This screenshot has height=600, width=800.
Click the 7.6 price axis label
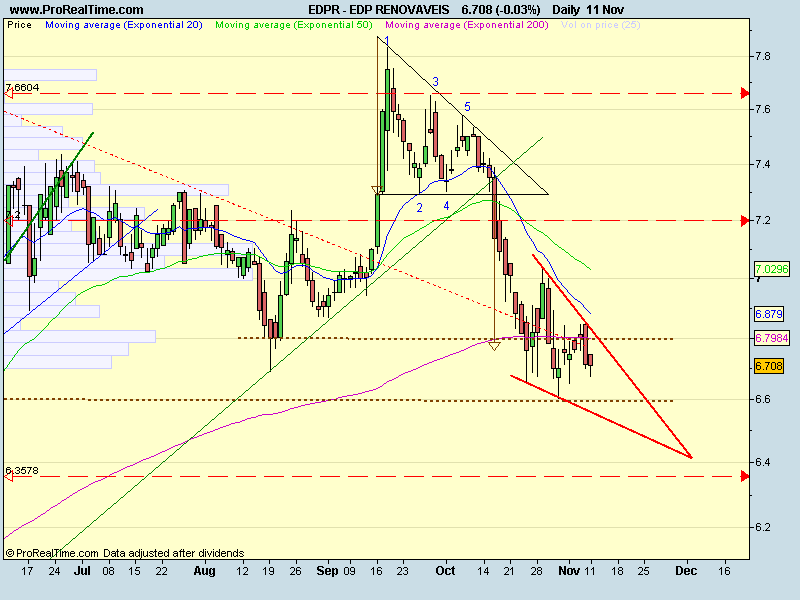click(763, 109)
